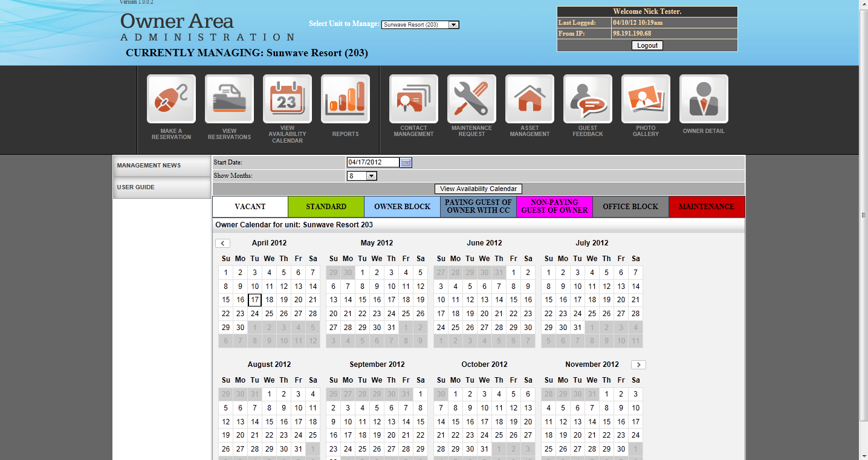This screenshot has height=460, width=868.
Task: Open the Asset Management house icon
Action: [x=530, y=99]
